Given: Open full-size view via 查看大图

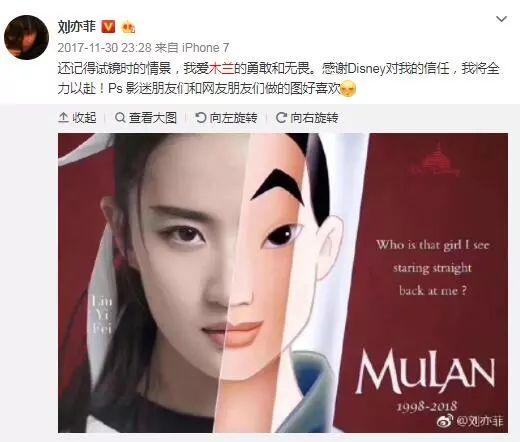Looking at the screenshot, I should [146, 118].
